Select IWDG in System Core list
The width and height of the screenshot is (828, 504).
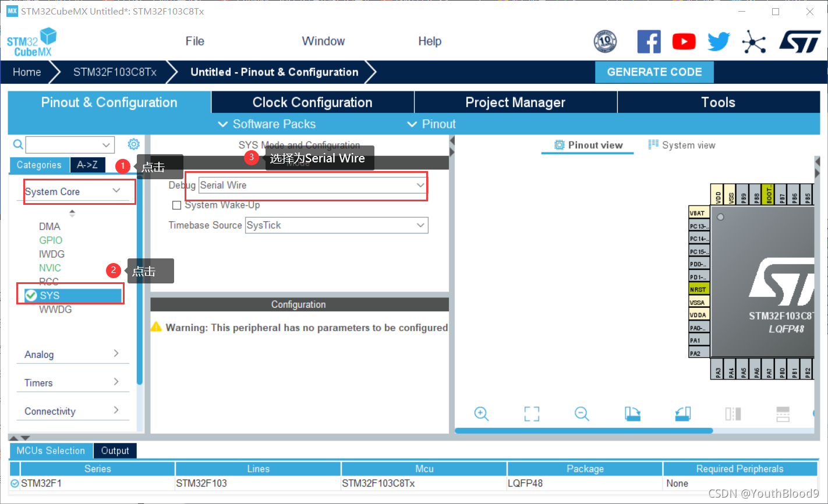point(52,254)
